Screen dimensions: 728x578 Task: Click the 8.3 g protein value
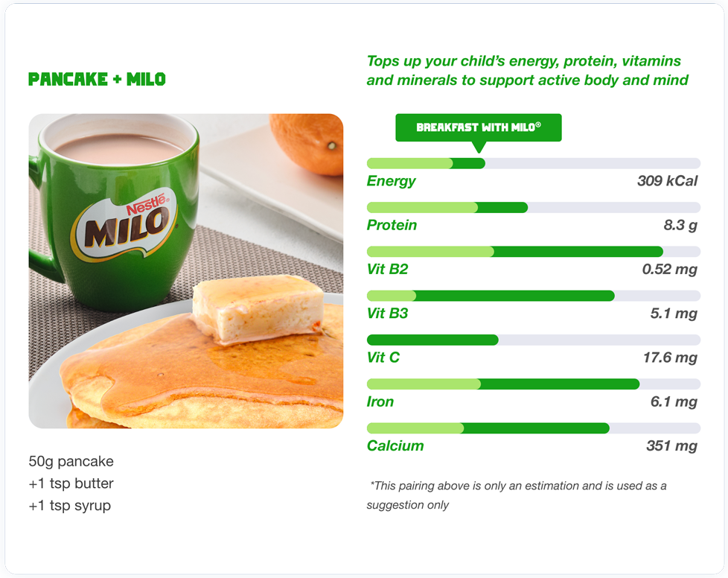point(680,226)
